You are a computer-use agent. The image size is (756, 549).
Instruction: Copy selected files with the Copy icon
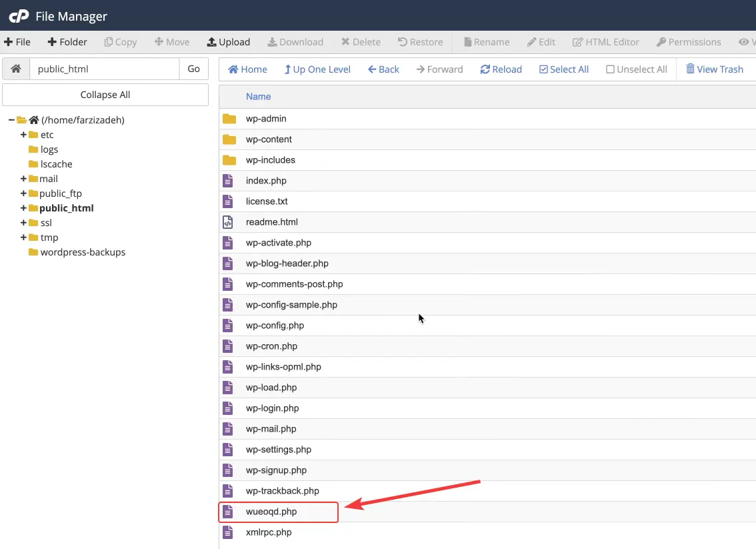120,41
